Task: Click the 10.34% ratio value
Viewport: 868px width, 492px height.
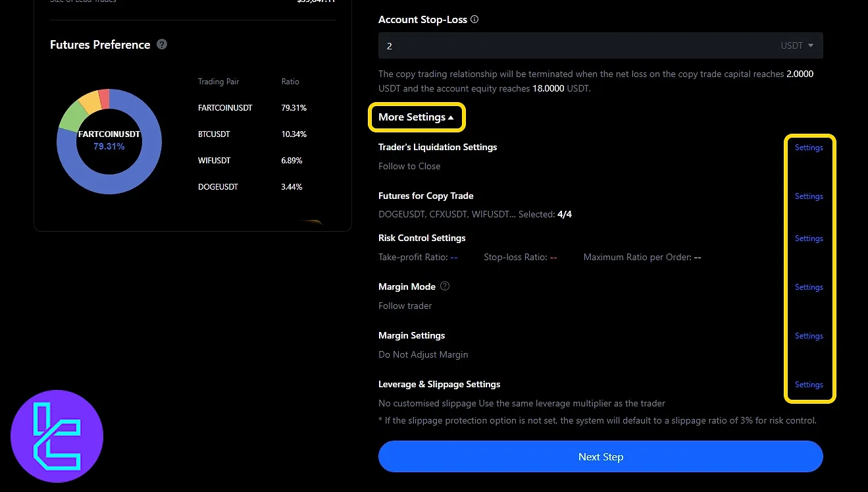Action: coord(294,134)
